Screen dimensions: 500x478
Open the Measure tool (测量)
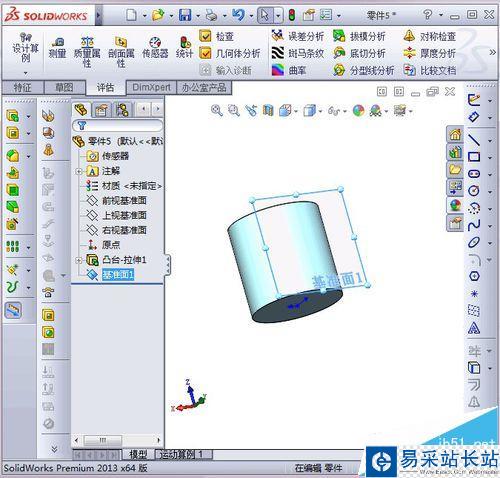(57, 48)
